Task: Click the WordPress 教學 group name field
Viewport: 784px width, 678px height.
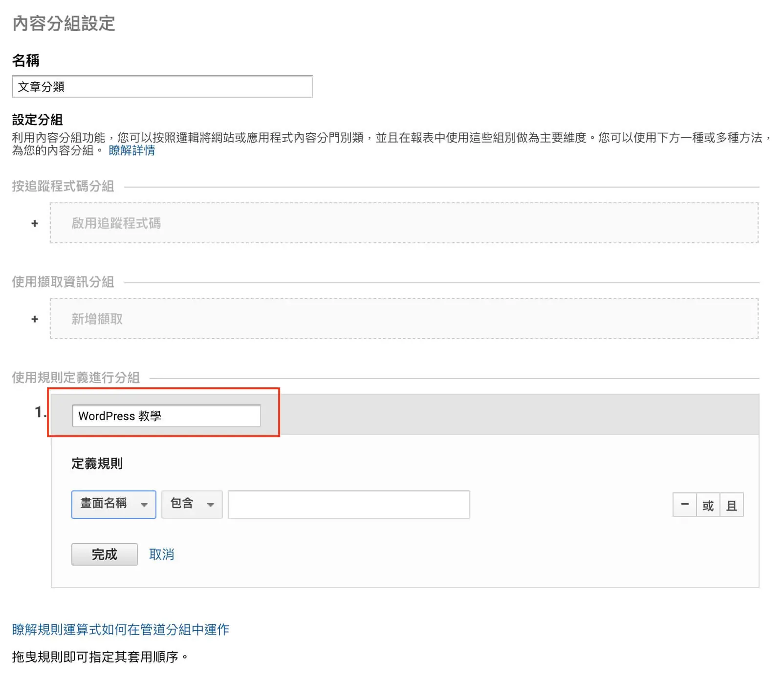Action: point(166,416)
